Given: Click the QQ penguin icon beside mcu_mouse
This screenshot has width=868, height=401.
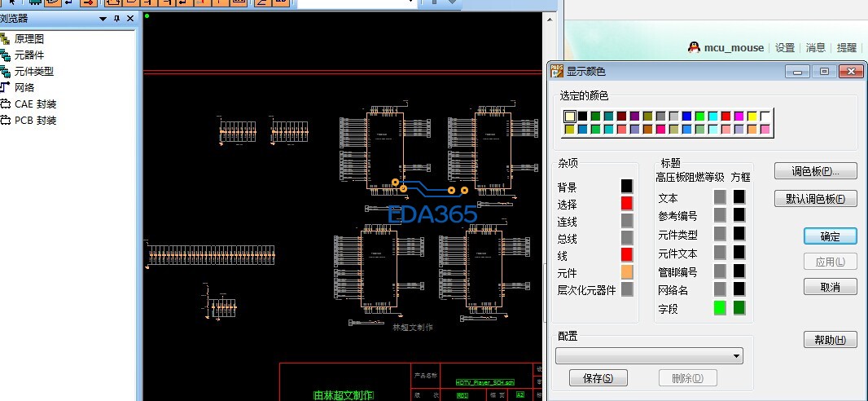Looking at the screenshot, I should (x=694, y=47).
